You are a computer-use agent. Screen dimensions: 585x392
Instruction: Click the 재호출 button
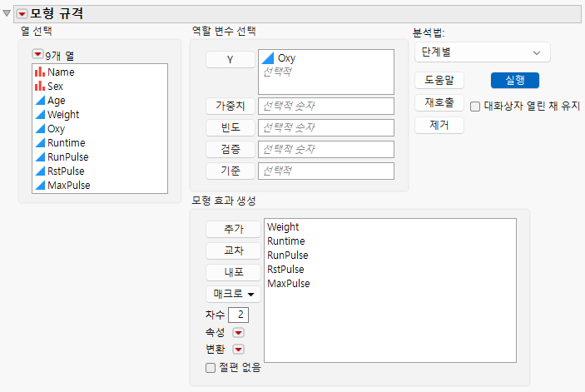(x=439, y=102)
